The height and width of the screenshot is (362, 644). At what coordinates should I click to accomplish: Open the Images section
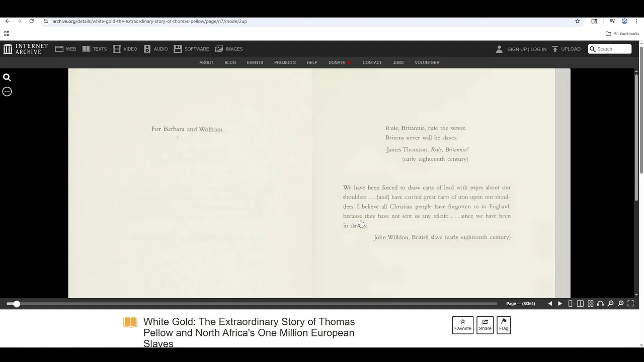coord(229,49)
